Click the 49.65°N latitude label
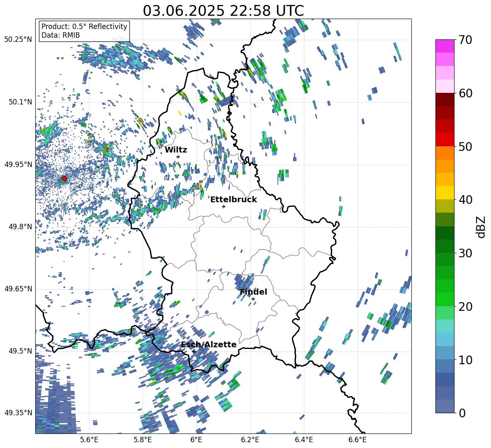Image resolution: width=491 pixels, height=448 pixels. pos(18,288)
